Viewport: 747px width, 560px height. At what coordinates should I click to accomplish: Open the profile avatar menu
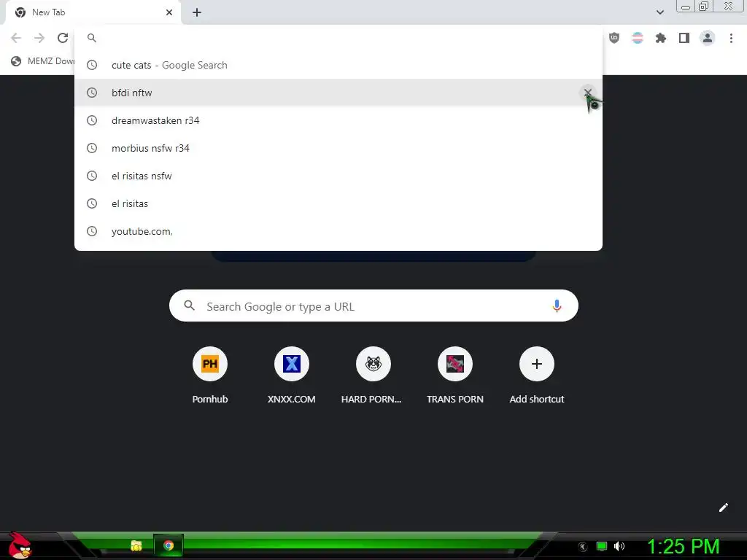coord(708,38)
